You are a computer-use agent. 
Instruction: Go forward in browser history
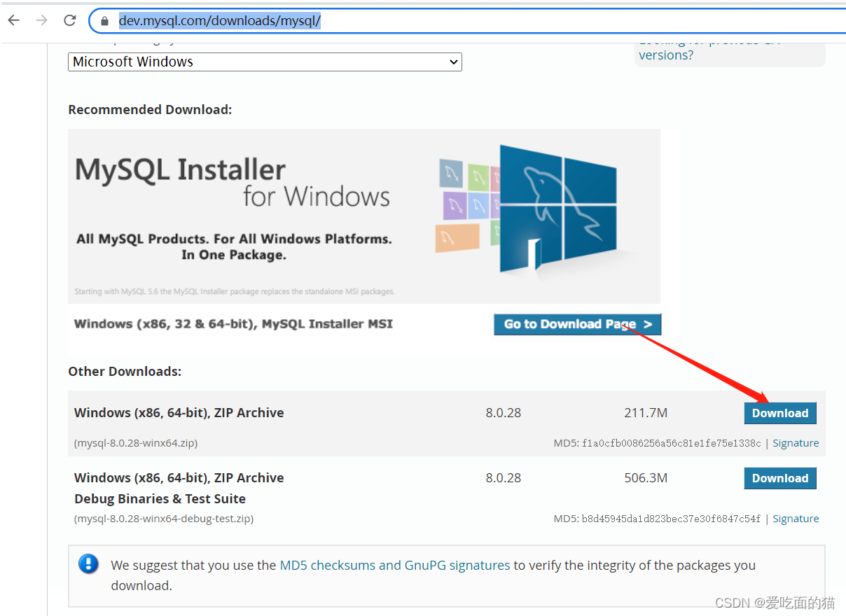[42, 20]
